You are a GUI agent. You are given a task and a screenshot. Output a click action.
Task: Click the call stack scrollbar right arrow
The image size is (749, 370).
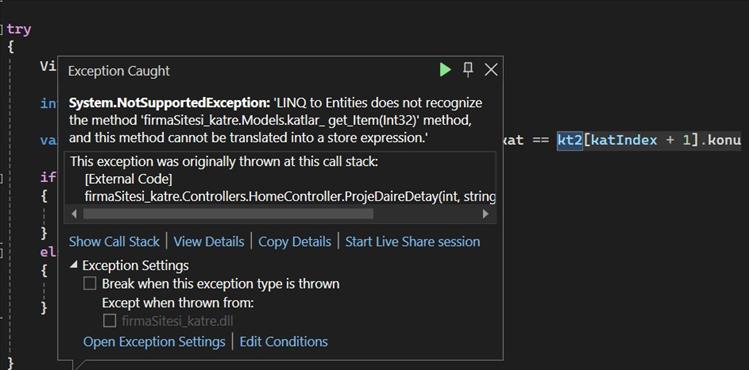tap(486, 214)
